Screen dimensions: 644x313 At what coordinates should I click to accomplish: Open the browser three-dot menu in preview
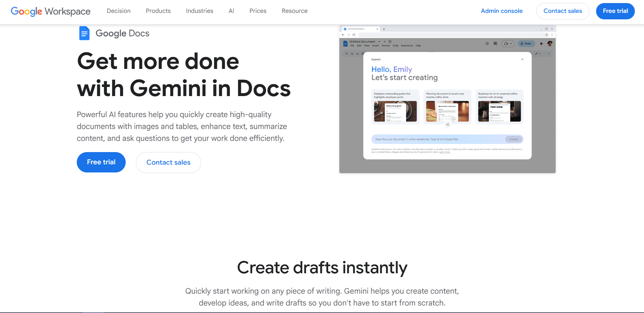click(x=552, y=35)
